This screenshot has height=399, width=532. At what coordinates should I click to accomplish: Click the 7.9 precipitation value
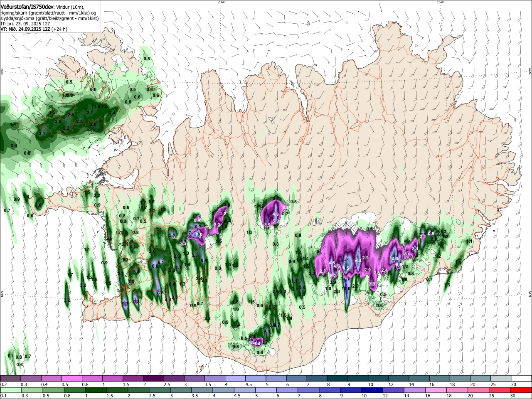point(160,292)
